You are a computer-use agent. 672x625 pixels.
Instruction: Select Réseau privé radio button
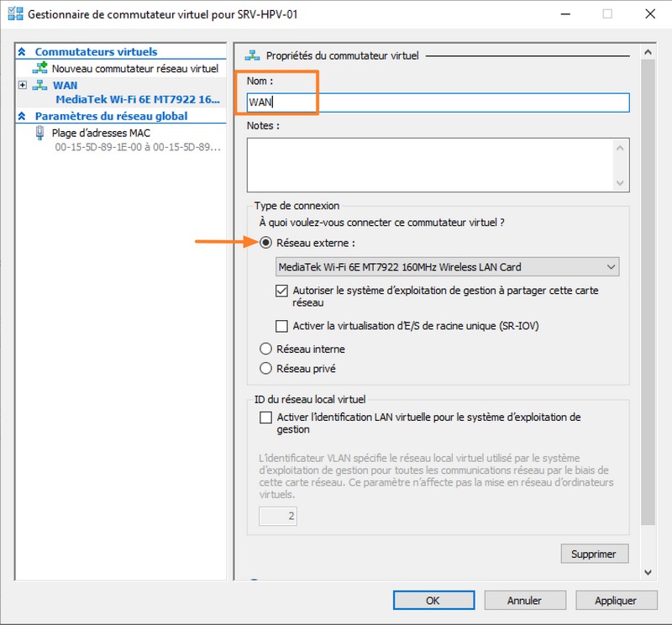click(x=265, y=368)
